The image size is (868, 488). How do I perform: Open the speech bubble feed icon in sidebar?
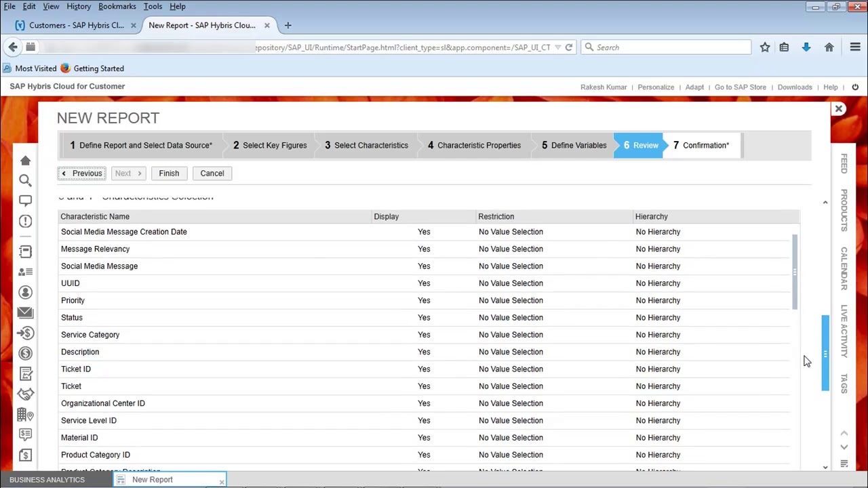(25, 201)
